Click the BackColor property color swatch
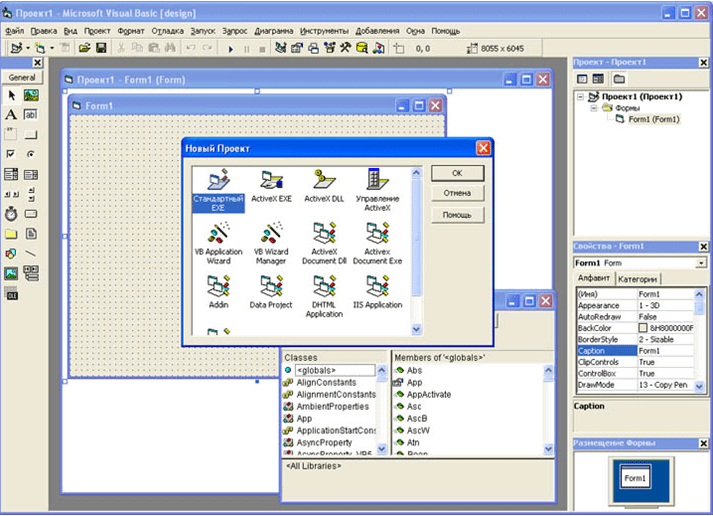This screenshot has height=516, width=713. click(643, 327)
